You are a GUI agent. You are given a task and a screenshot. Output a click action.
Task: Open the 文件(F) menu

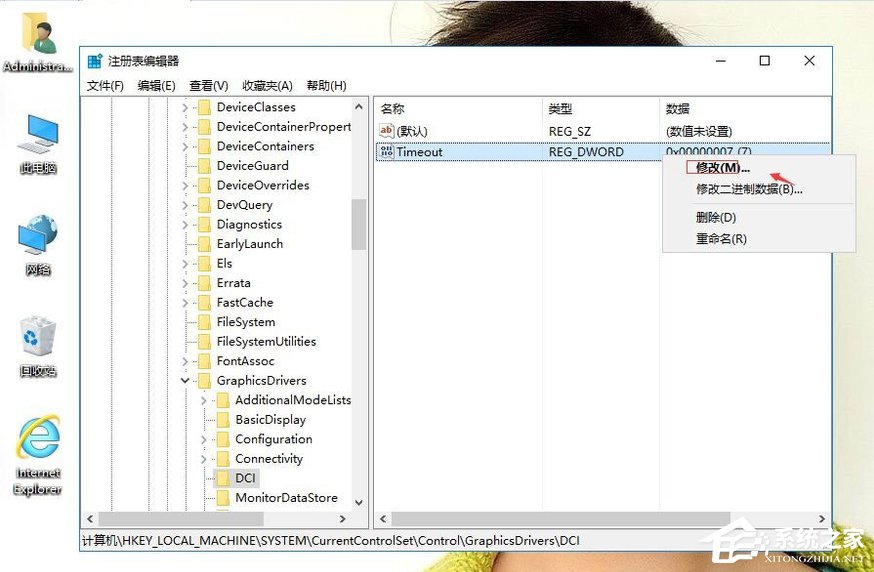[x=105, y=86]
